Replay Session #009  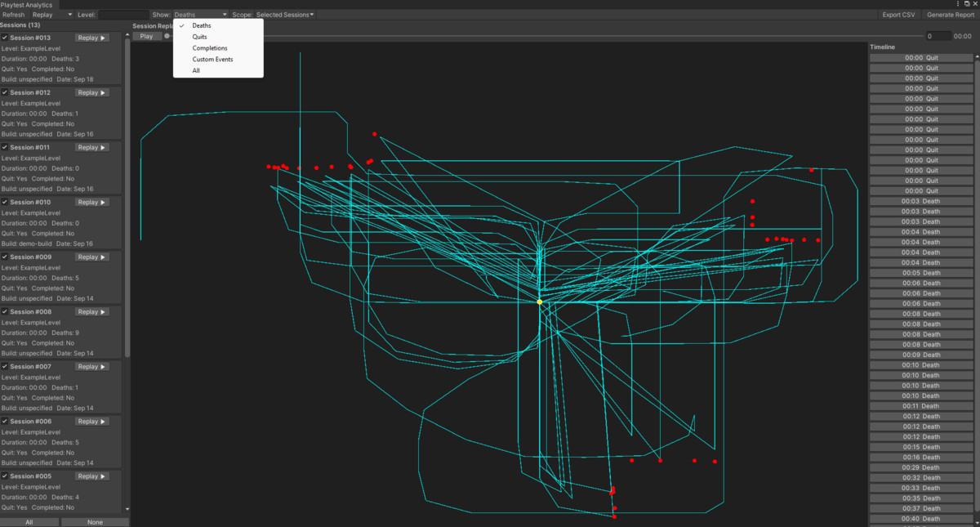click(91, 257)
